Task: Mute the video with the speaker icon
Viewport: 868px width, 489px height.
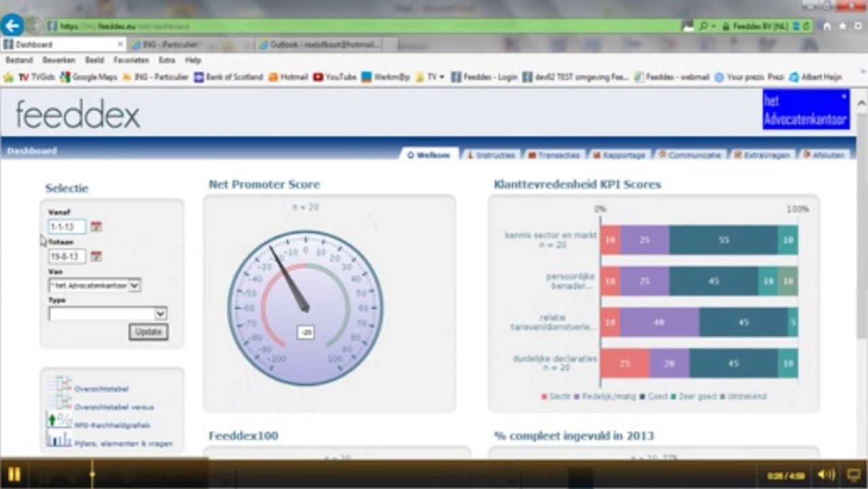Action: [825, 474]
